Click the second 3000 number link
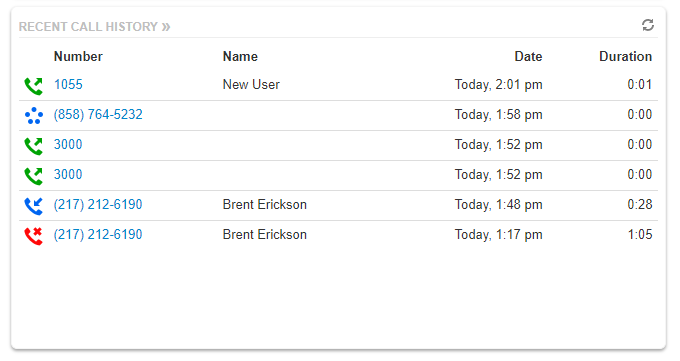Viewport: 680px width, 361px height. point(68,174)
